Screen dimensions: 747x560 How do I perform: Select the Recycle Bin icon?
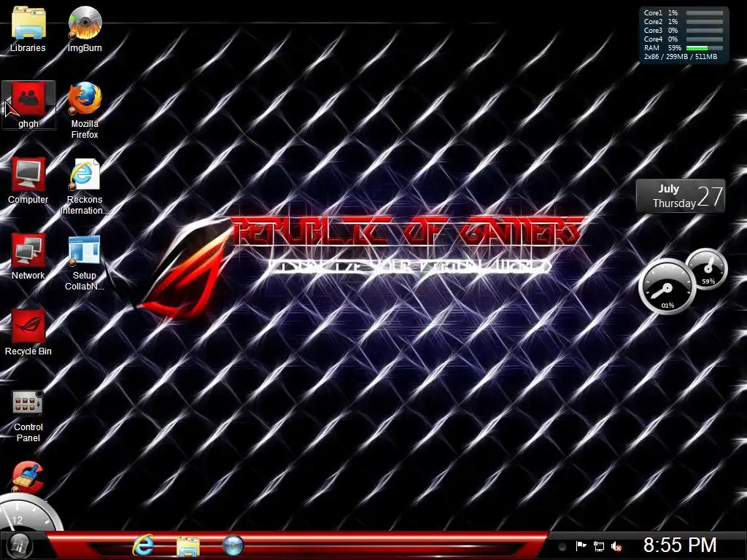click(28, 332)
